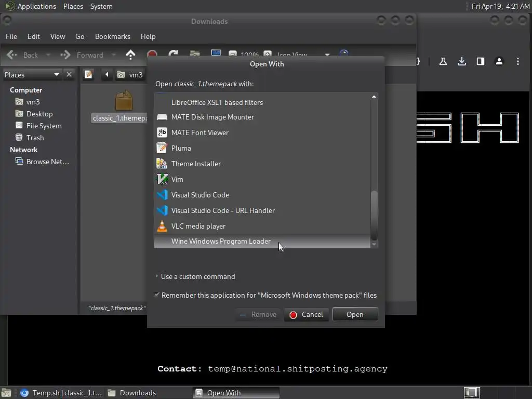Viewport: 532px width, 399px height.
Task: Click the browser profile avatar icon
Action: tap(499, 61)
